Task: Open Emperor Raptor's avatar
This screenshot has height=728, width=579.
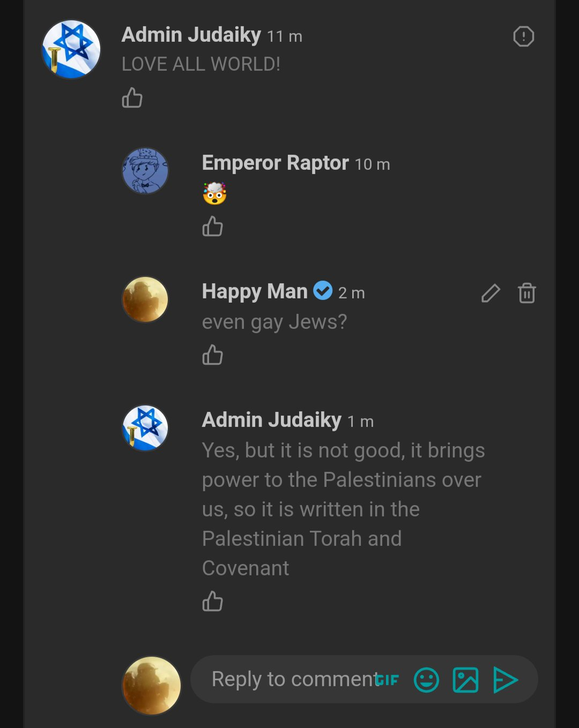Action: click(x=145, y=171)
